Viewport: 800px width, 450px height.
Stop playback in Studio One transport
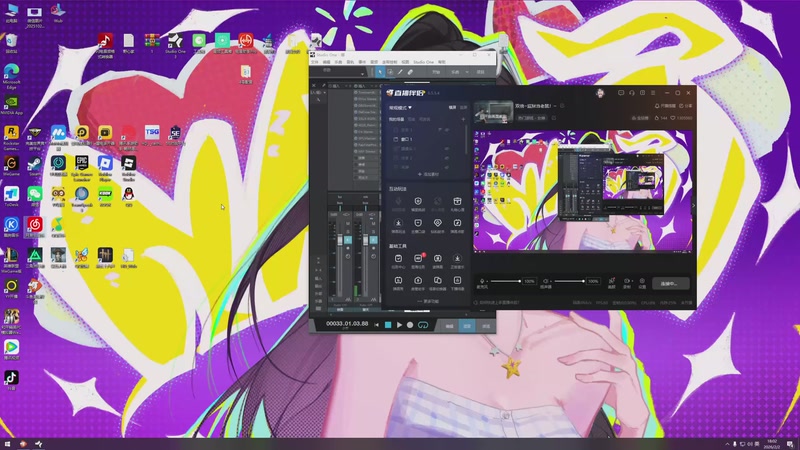388,325
